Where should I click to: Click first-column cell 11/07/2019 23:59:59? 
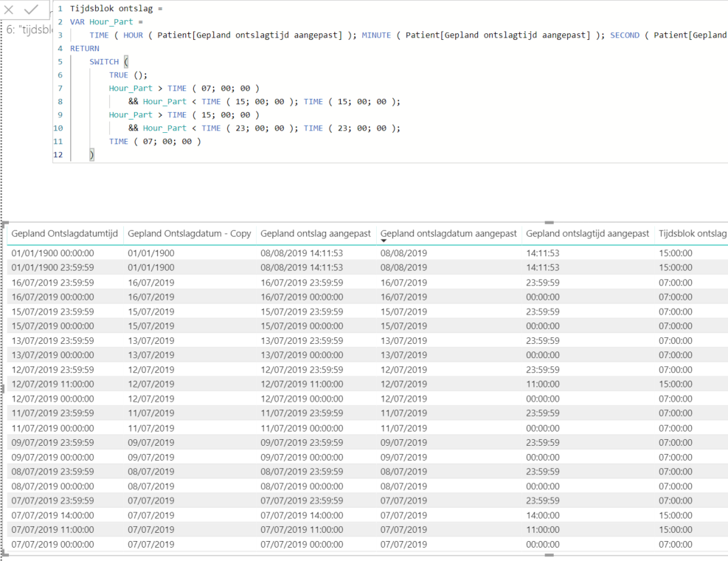[x=52, y=413]
